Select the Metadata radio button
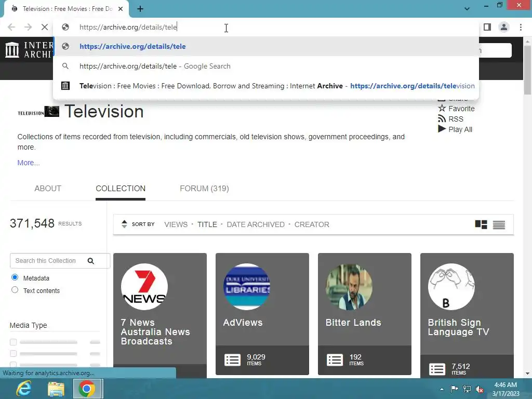This screenshot has width=532, height=399. pos(15,277)
